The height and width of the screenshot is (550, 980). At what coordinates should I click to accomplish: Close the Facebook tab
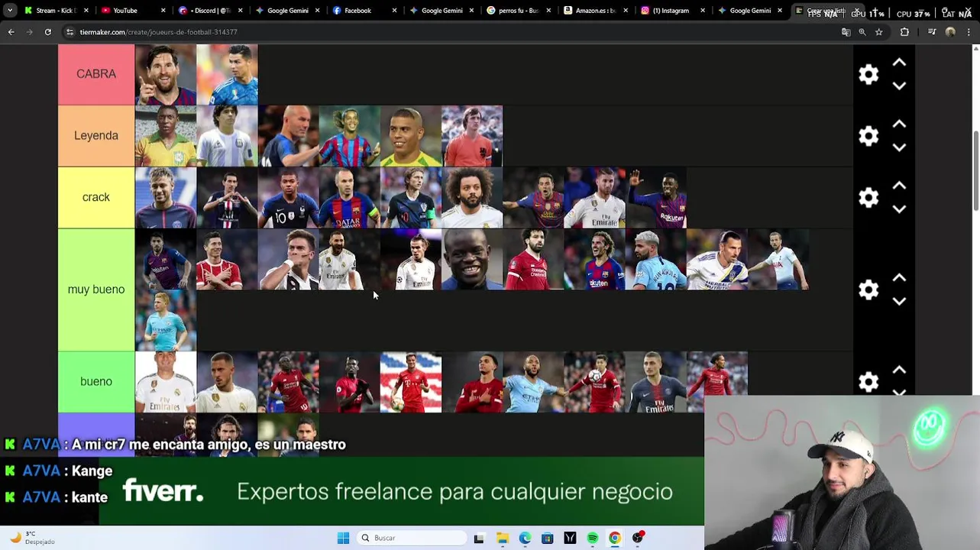click(394, 11)
